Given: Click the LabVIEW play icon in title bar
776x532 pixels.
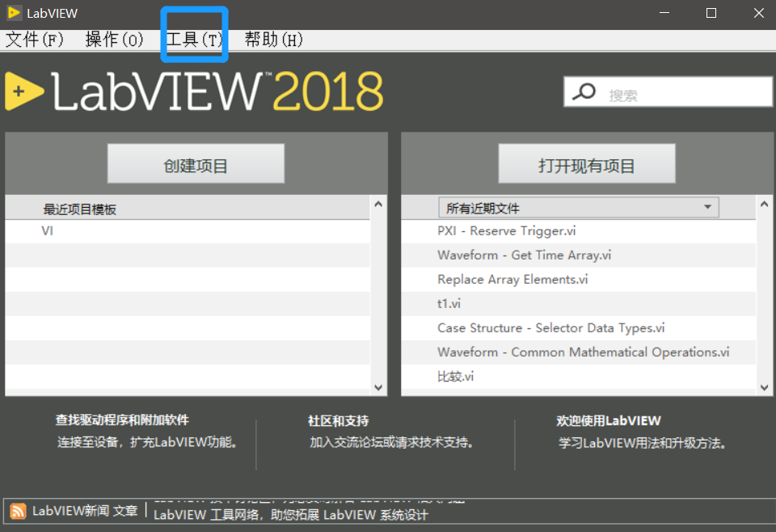Looking at the screenshot, I should coord(13,12).
